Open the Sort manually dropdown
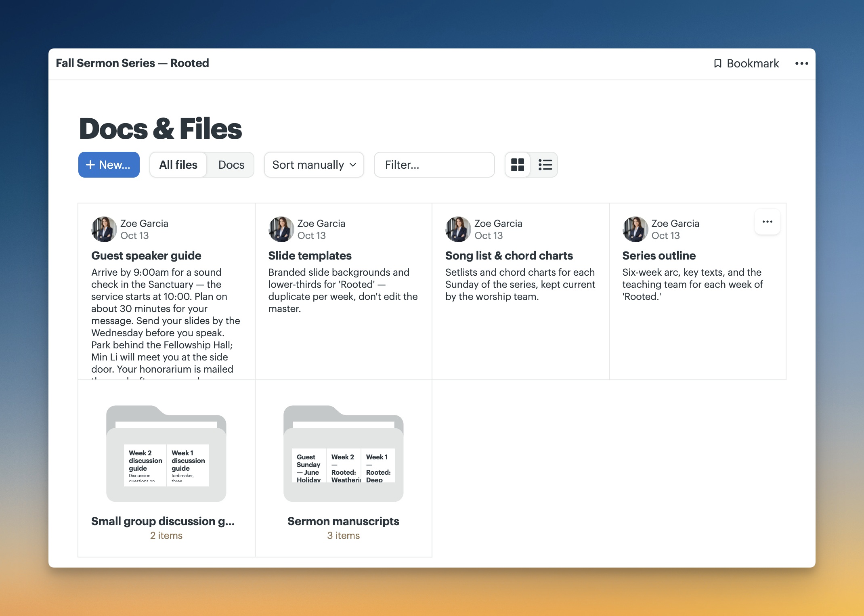Image resolution: width=864 pixels, height=616 pixels. pyautogui.click(x=314, y=165)
